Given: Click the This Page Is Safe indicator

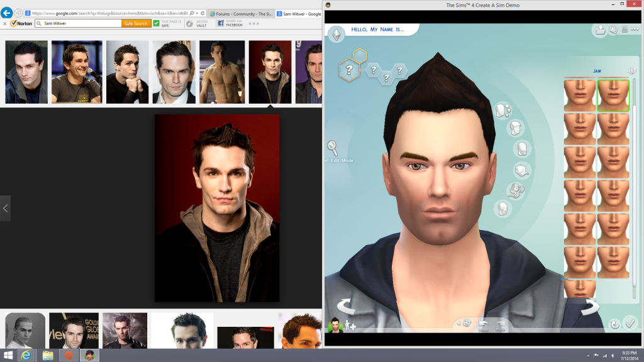Looking at the screenshot, I should [167, 23].
